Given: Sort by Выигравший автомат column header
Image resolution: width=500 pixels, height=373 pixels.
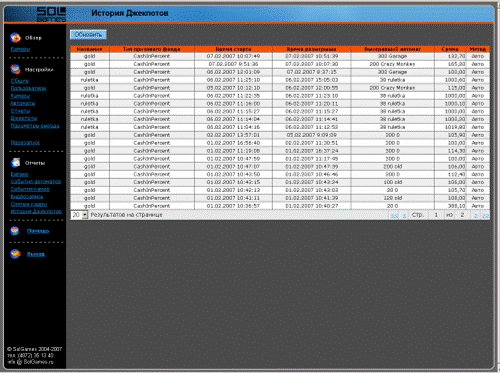Looking at the screenshot, I should point(392,49).
